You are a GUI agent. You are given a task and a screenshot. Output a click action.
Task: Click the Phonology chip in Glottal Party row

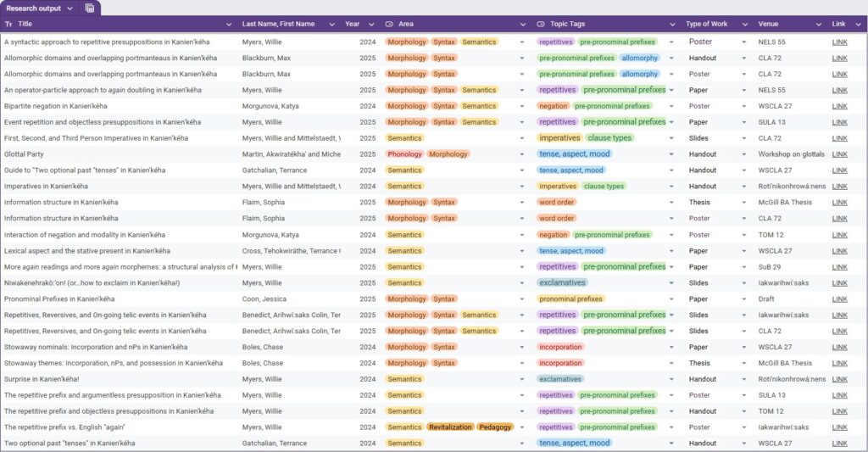[404, 154]
